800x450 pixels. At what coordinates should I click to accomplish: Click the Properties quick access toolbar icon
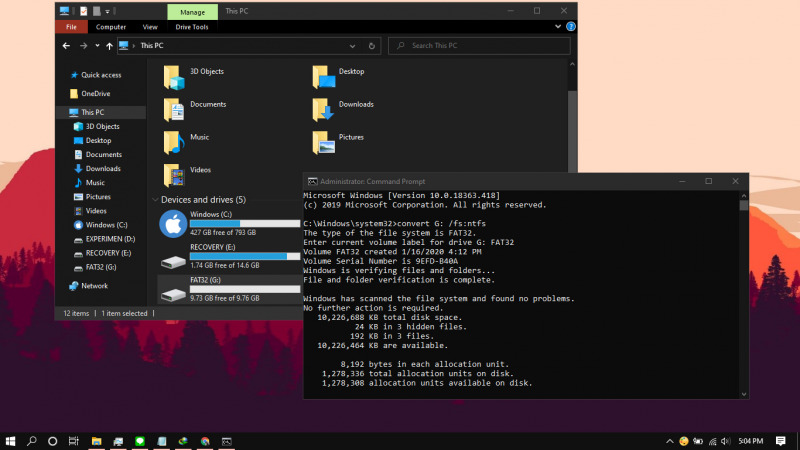coord(84,11)
